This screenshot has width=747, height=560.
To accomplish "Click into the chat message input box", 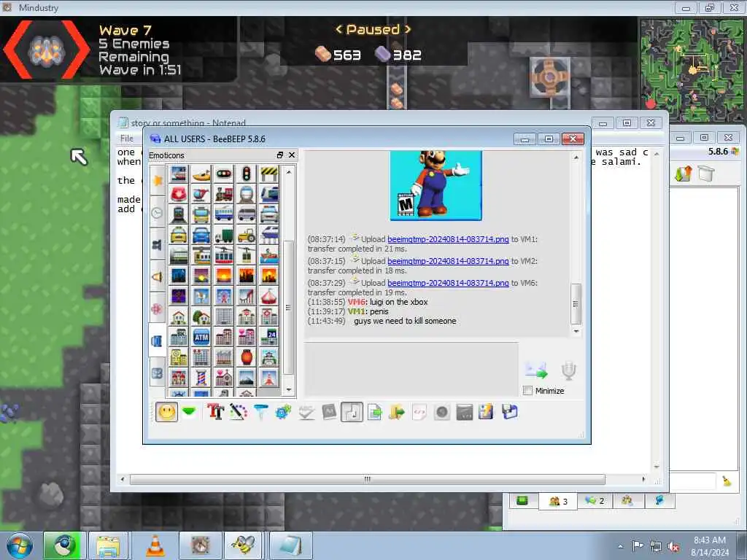I will (x=411, y=369).
